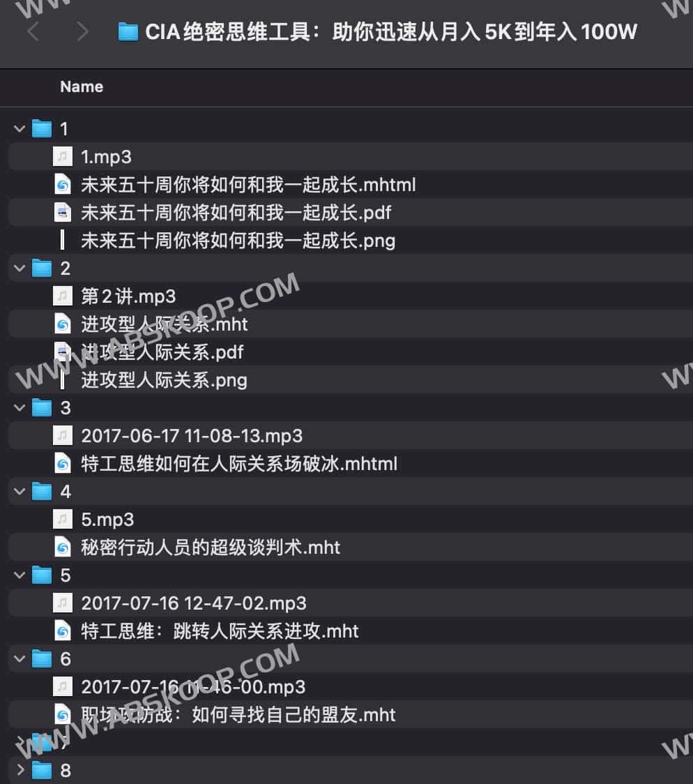Click the folder 3 icon
This screenshot has width=693, height=784.
pos(42,407)
